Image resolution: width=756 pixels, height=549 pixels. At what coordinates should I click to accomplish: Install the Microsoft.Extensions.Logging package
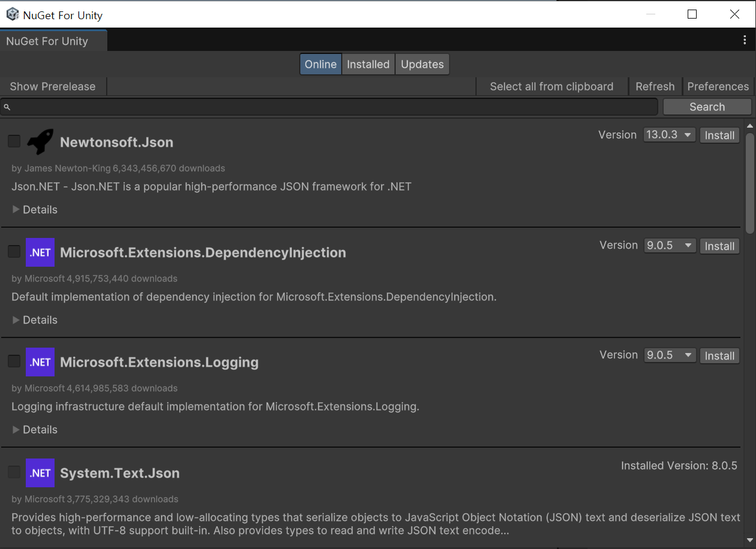(x=719, y=356)
